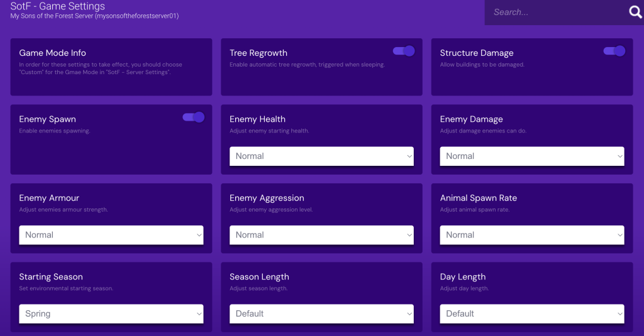Toggle the Tree Regrowth switch
The width and height of the screenshot is (644, 336).
[404, 51]
